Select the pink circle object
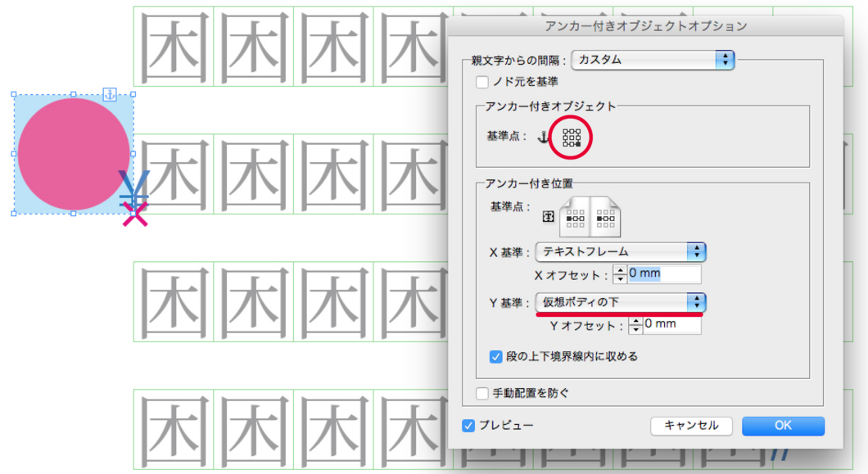This screenshot has width=868, height=474. pyautogui.click(x=74, y=154)
